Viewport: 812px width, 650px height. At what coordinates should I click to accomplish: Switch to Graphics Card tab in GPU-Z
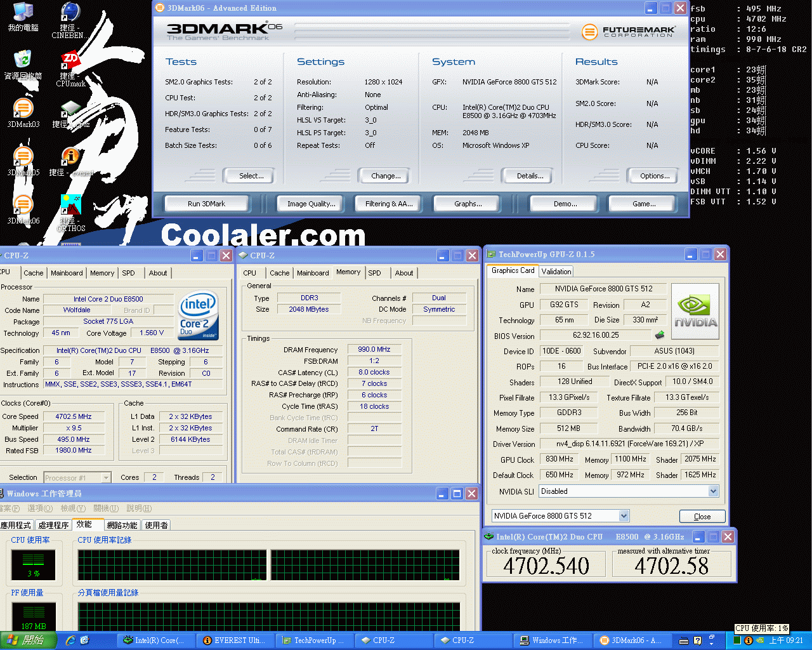click(513, 270)
